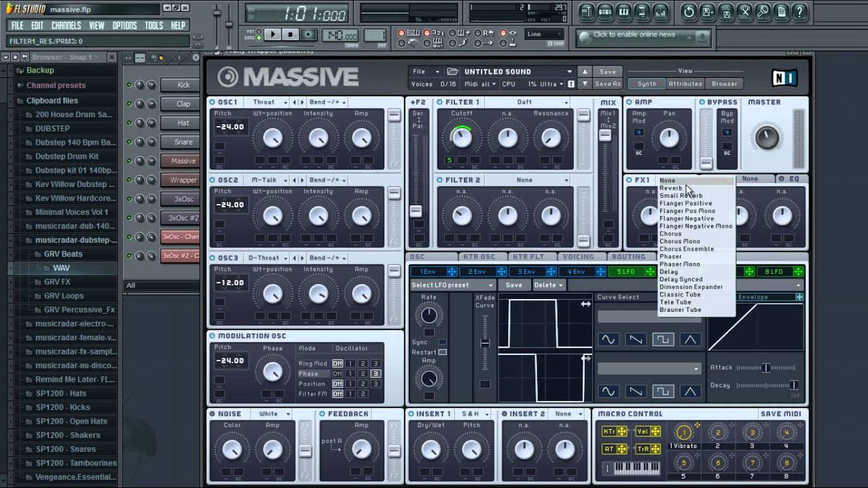Toggle the Feedback section on/off
This screenshot has height=488, width=868.
click(322, 414)
